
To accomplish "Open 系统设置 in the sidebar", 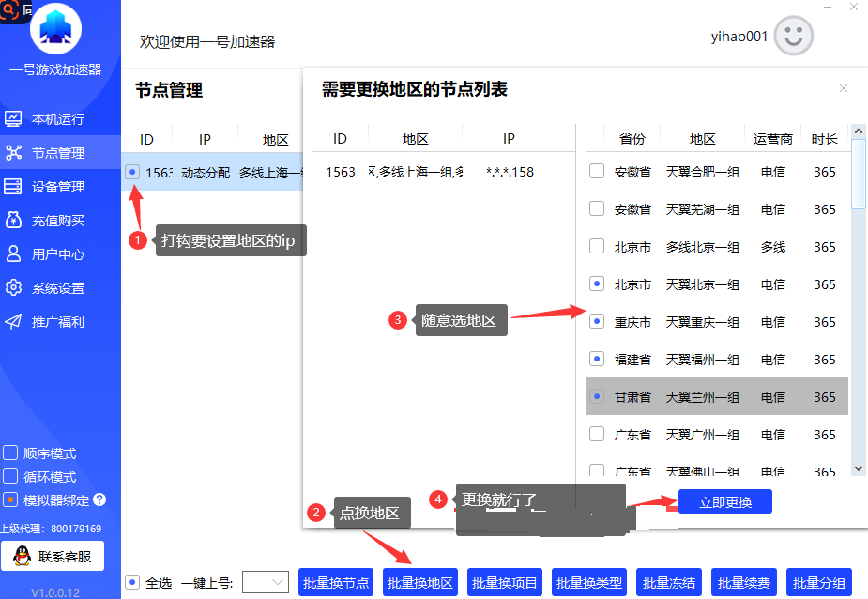I will (x=60, y=288).
